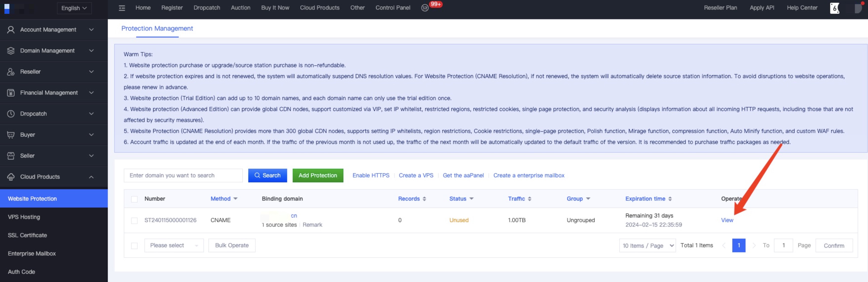The width and height of the screenshot is (868, 282).
Task: Expand the Seller section chevron
Action: 91,156
